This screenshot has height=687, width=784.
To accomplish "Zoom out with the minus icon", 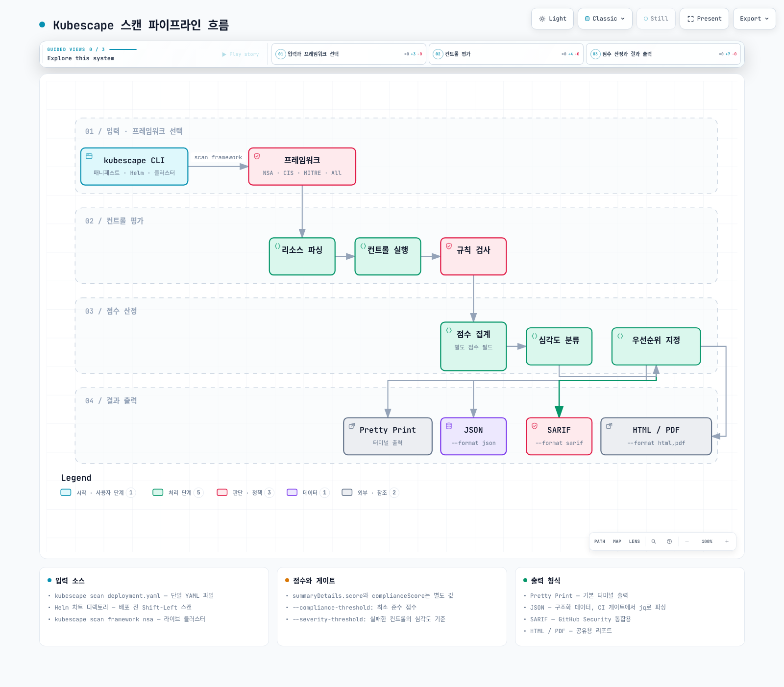I will [x=687, y=541].
